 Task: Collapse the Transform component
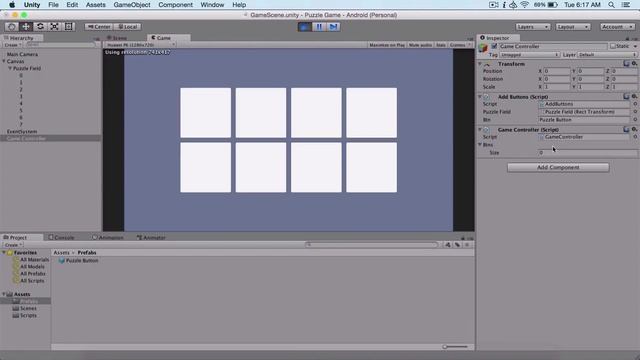coord(480,64)
